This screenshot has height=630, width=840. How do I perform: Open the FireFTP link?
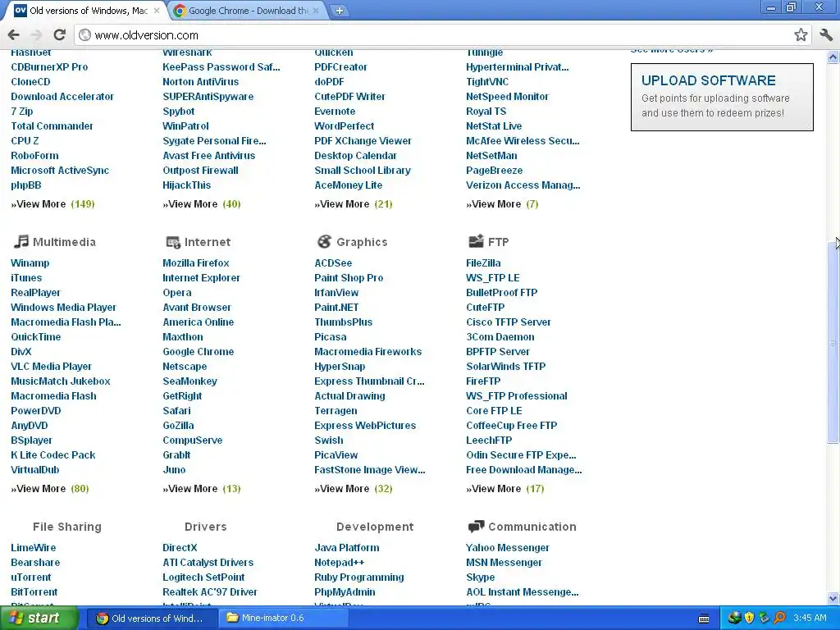coord(483,381)
